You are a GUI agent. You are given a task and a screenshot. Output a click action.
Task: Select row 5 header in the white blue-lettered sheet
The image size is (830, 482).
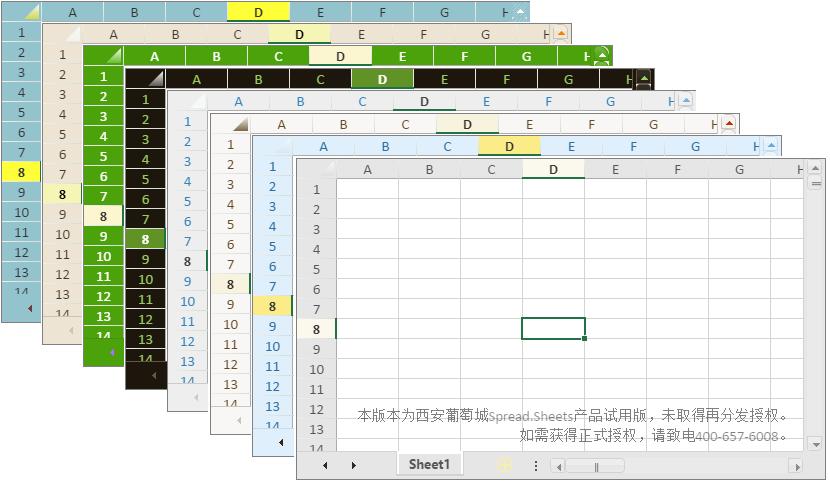click(187, 202)
